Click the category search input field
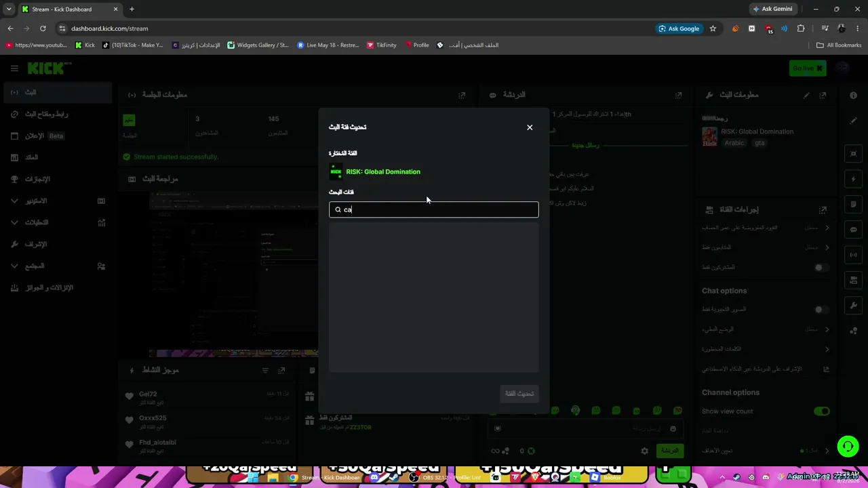The width and height of the screenshot is (868, 488). click(434, 209)
